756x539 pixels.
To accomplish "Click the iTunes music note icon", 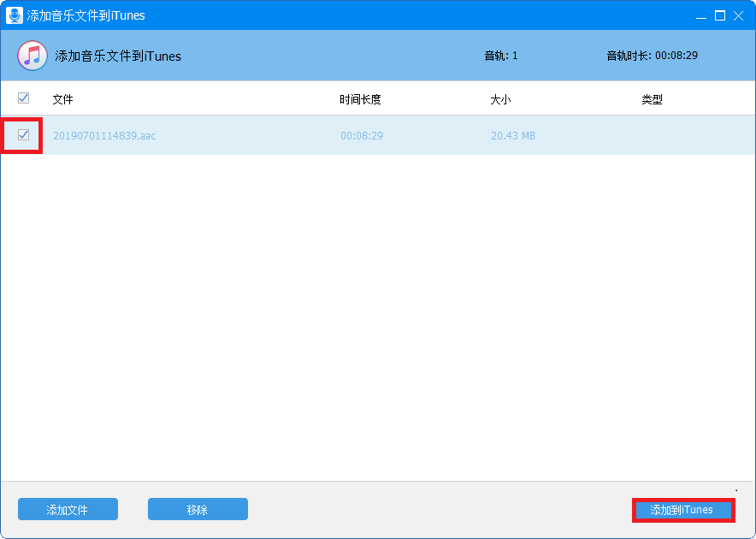I will [x=32, y=56].
